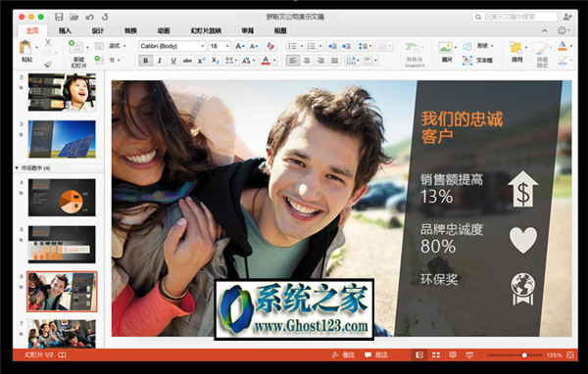588x374 pixels.
Task: Click the New Slide icon
Action: tap(75, 46)
